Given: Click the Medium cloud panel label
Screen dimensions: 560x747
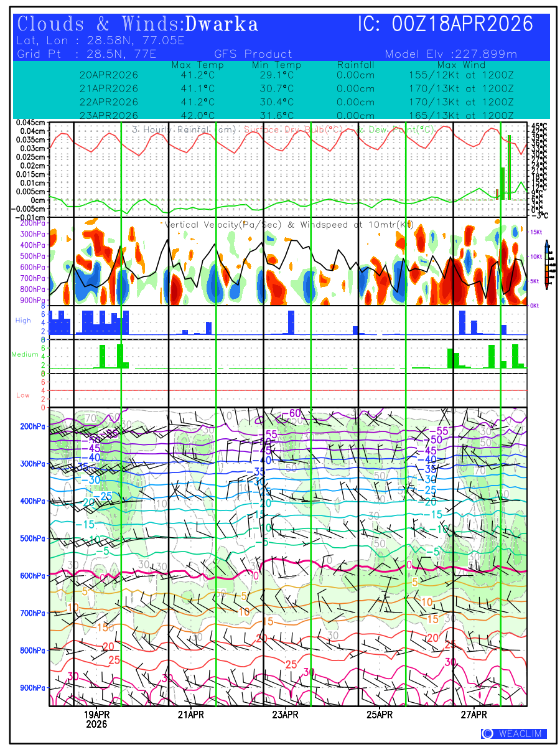Looking at the screenshot, I should [26, 354].
